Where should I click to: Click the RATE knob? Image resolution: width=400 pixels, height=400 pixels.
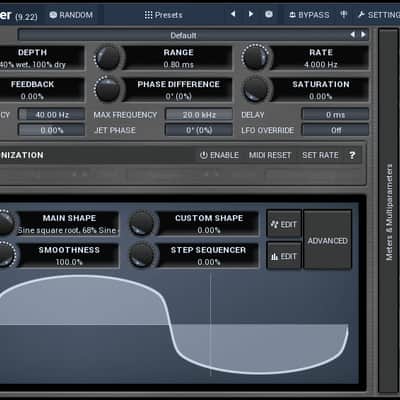click(255, 57)
